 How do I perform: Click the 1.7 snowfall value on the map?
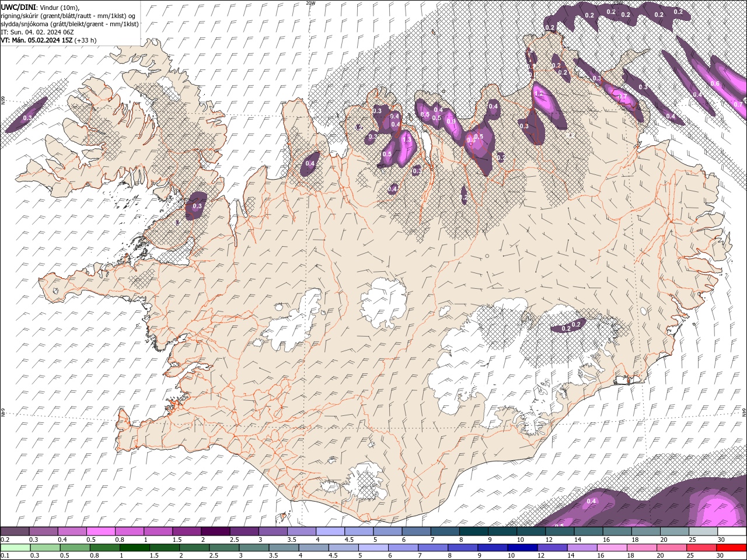click(x=623, y=97)
